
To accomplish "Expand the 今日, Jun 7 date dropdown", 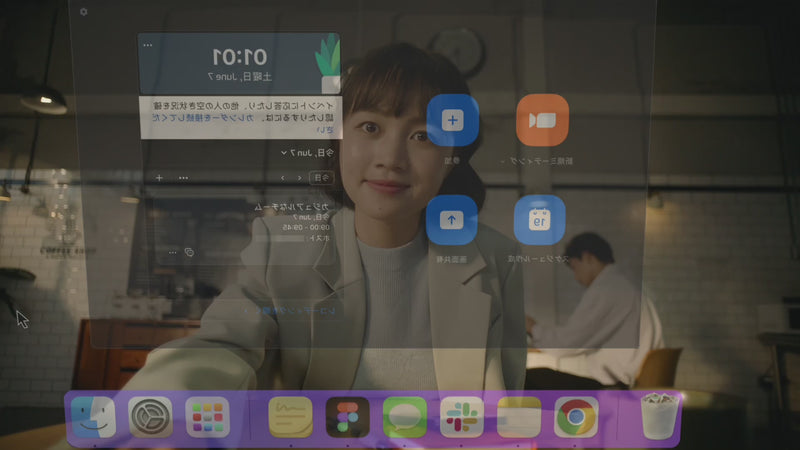I will click(x=285, y=153).
